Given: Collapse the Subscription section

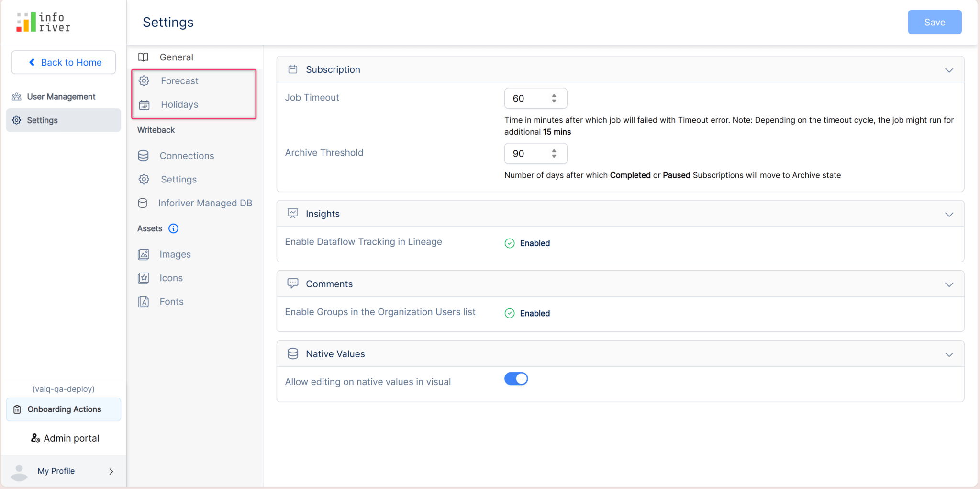Looking at the screenshot, I should coord(949,70).
